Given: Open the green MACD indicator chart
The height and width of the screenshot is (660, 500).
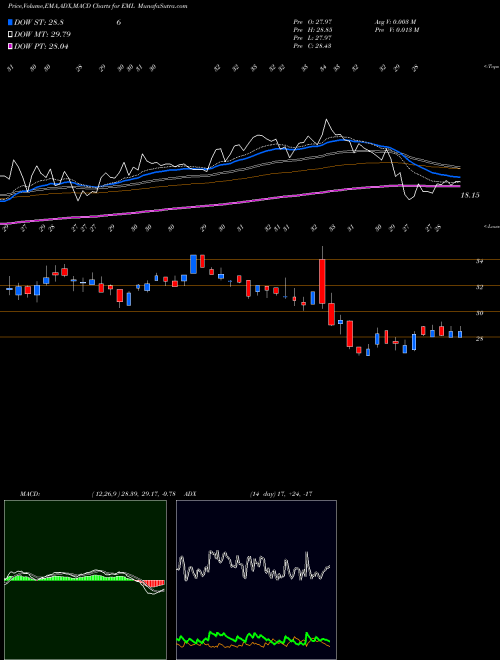Looking at the screenshot, I should point(85,580).
